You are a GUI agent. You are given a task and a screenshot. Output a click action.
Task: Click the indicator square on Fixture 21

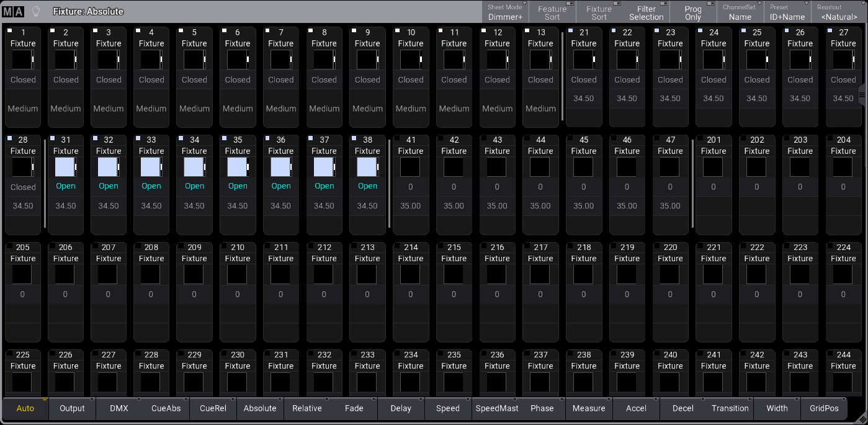pyautogui.click(x=571, y=31)
